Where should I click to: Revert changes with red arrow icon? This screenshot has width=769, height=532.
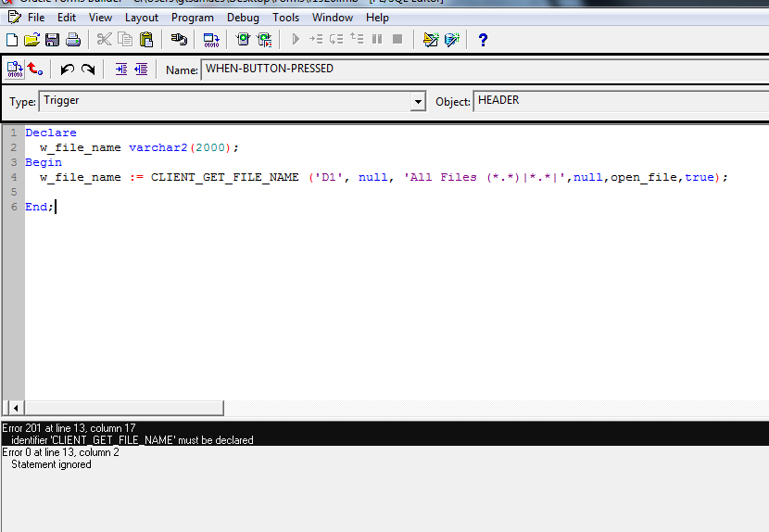[x=35, y=69]
